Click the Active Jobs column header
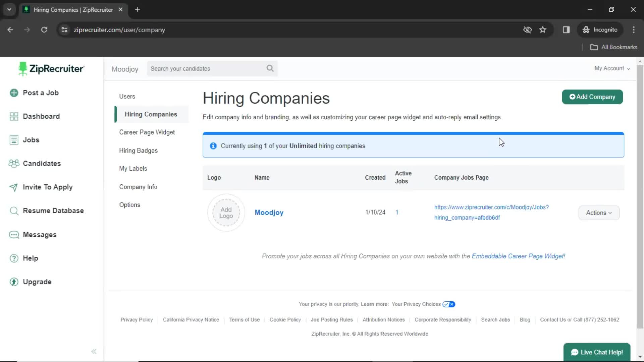The height and width of the screenshot is (362, 644). point(403,177)
